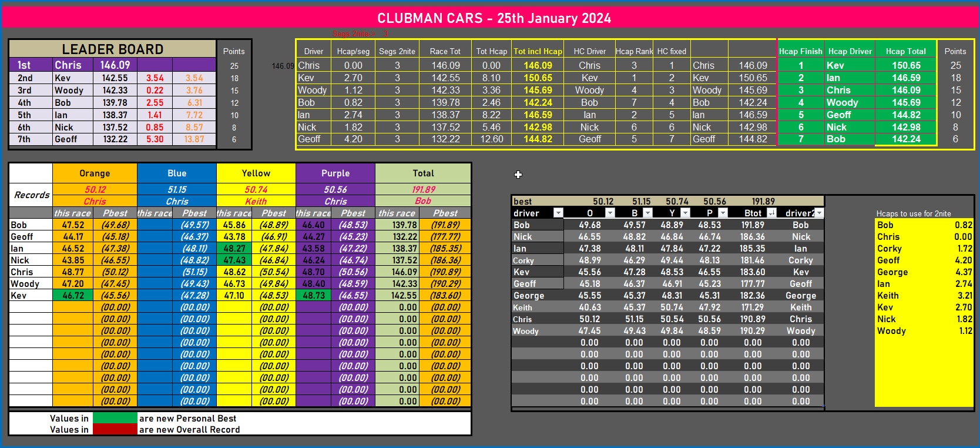Screen dimensions: 980x448
Task: Select 'Geoff' in the green Hcap Driver column
Action: pos(850,115)
